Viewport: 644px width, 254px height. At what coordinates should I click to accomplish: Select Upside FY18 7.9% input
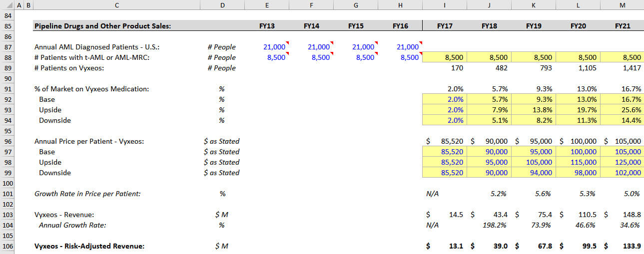point(489,110)
